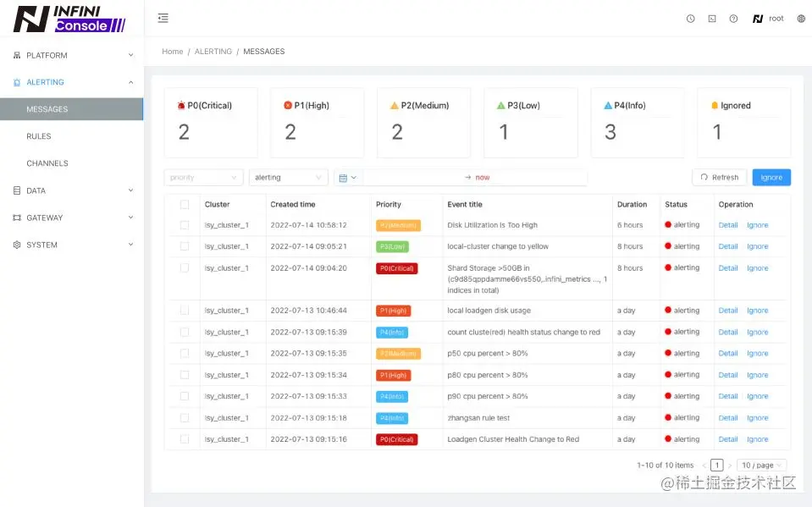Screen dimensions: 812x507
Task: Click the P3(Low) triangle icon
Action: tap(500, 105)
